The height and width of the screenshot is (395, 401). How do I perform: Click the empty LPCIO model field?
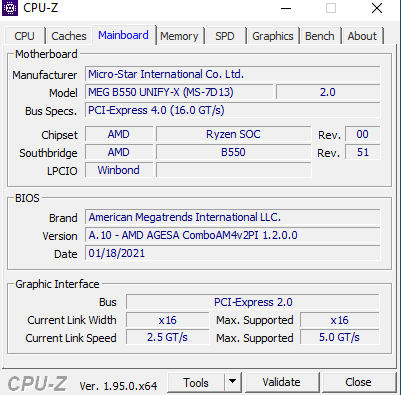click(x=233, y=170)
